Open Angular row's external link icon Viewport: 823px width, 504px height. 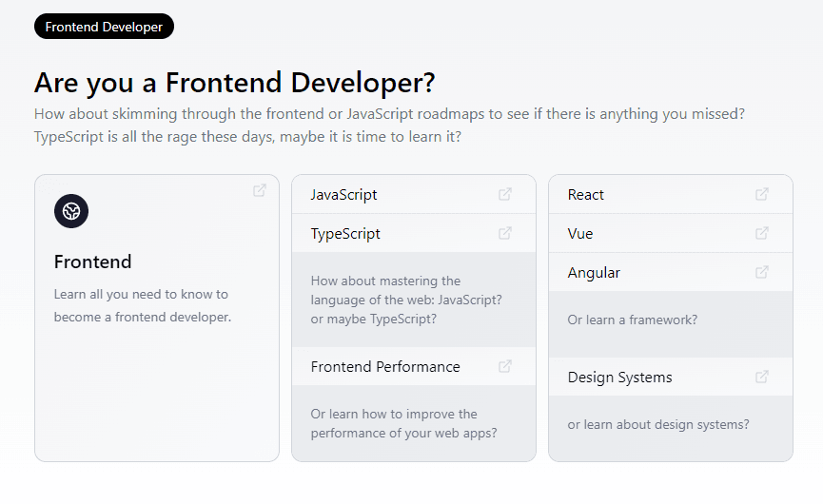pyautogui.click(x=762, y=272)
